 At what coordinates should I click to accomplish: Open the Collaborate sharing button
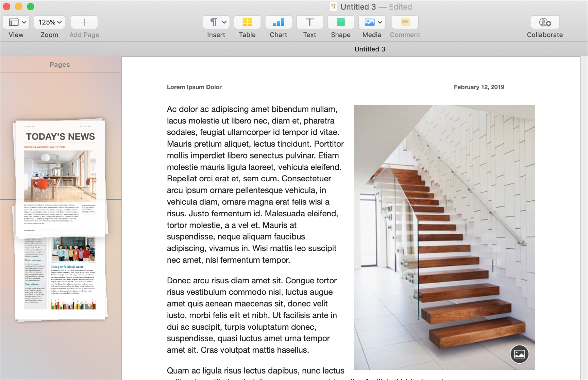pyautogui.click(x=545, y=22)
